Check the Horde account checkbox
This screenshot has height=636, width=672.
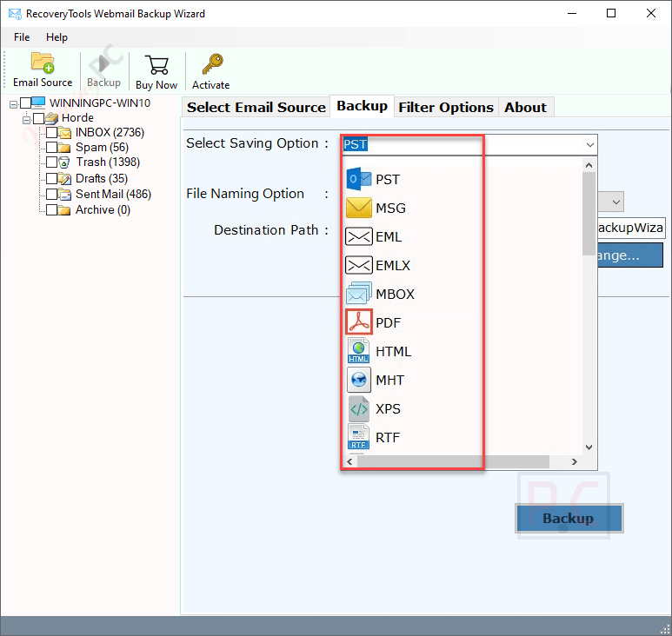[x=38, y=118]
